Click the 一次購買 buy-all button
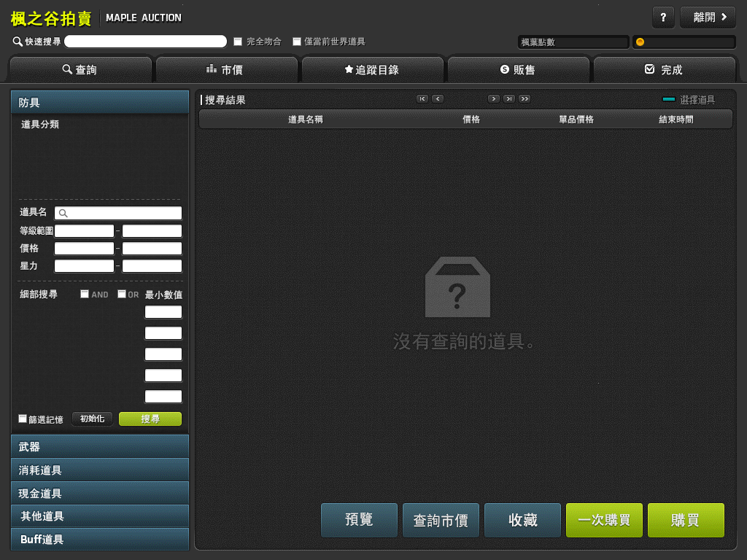This screenshot has width=747, height=560. [604, 520]
